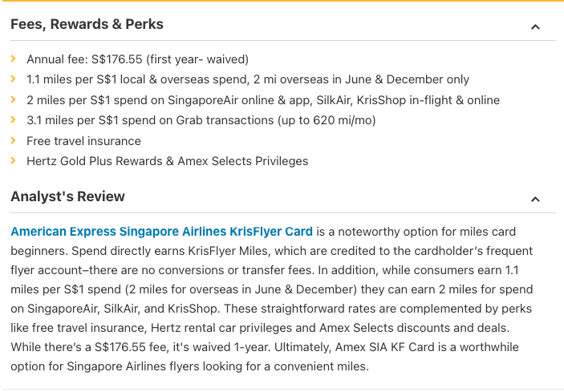This screenshot has width=564, height=392.
Task: Click the bullet arrow beside SingaporeAir spend line
Action: point(14,99)
